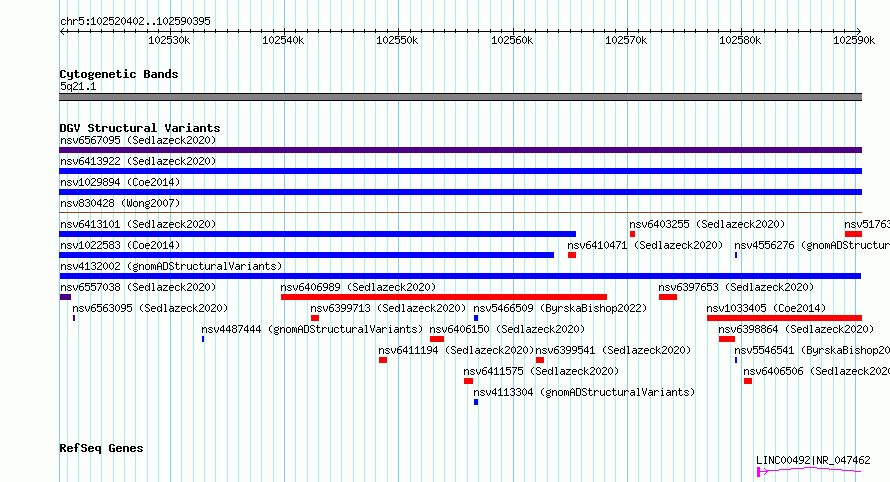
Task: Open the nsv6563095 (Sedlazeck2020) label
Action: point(150,308)
